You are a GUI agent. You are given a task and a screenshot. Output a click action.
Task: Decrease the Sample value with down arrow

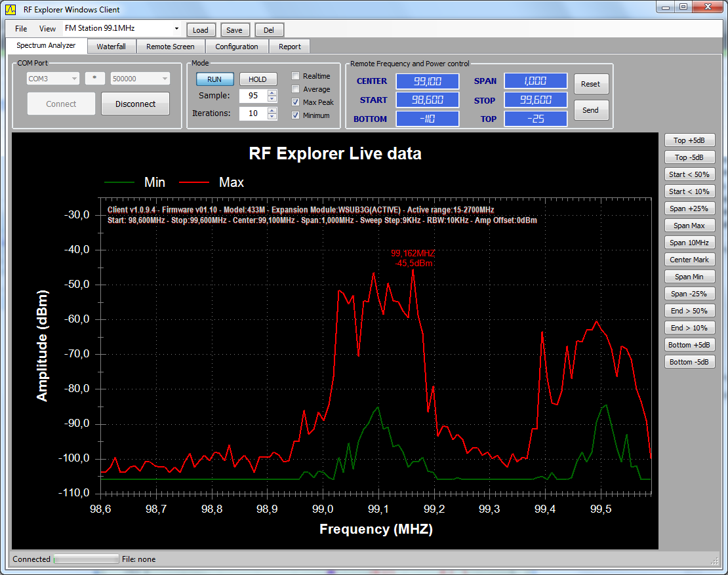[273, 99]
